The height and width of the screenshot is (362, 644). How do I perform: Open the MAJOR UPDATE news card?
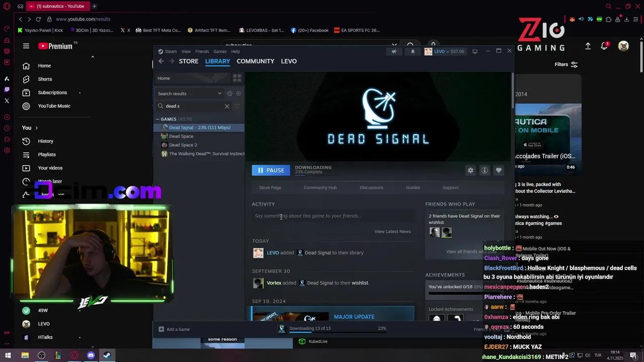tap(333, 314)
